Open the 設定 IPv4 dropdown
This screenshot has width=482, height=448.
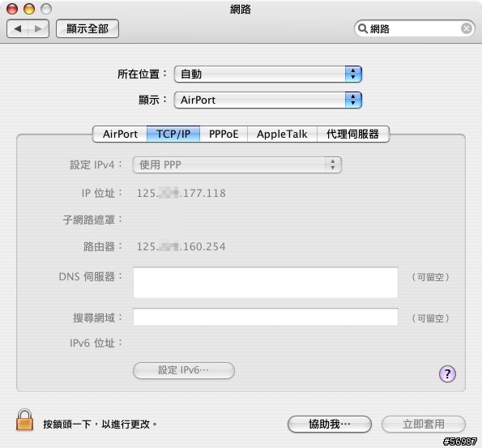point(237,164)
